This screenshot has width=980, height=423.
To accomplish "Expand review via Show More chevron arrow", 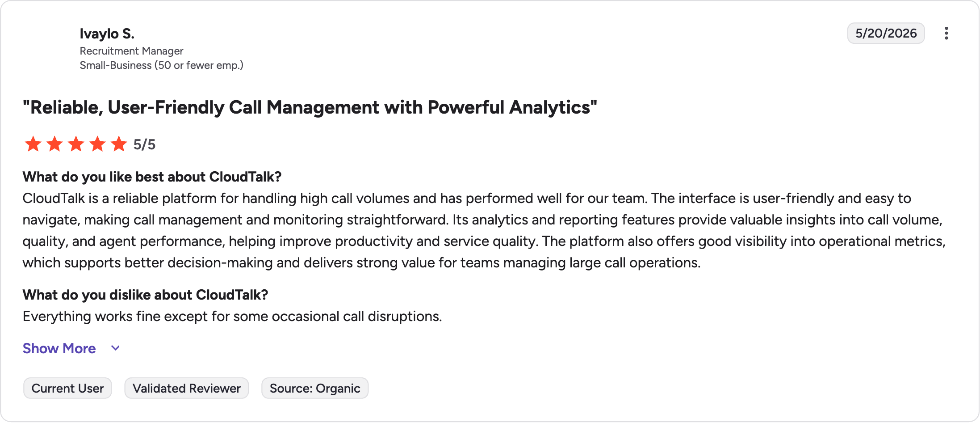I will pyautogui.click(x=115, y=348).
